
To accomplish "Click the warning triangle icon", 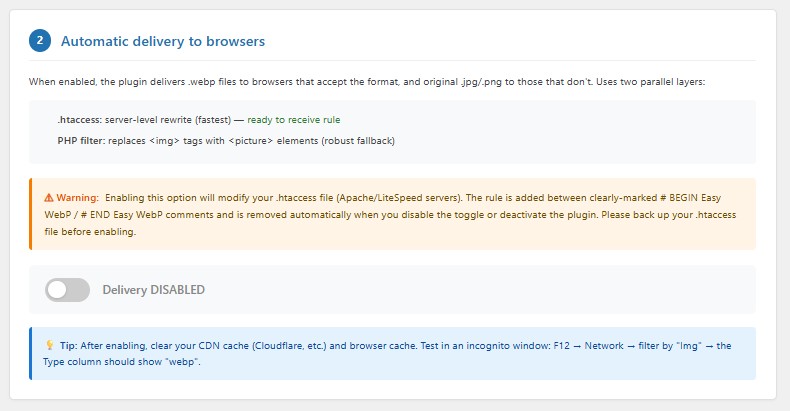I will coord(49,198).
